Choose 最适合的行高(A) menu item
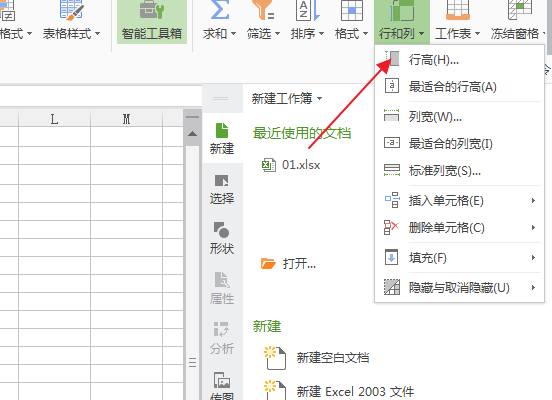The image size is (552, 400). click(x=459, y=86)
